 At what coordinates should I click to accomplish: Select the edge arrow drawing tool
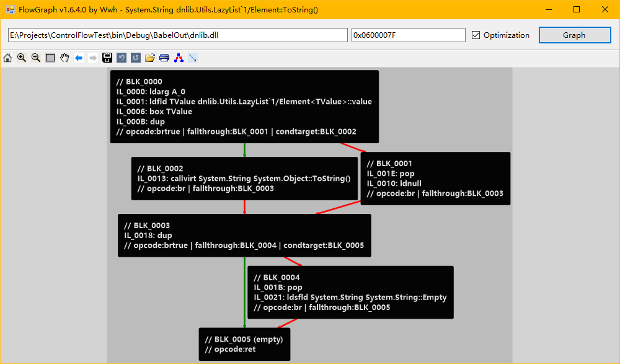(193, 58)
